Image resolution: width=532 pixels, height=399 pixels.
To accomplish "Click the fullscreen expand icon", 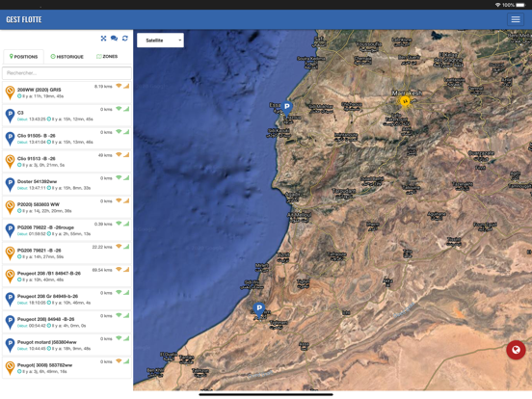I will 103,39.
